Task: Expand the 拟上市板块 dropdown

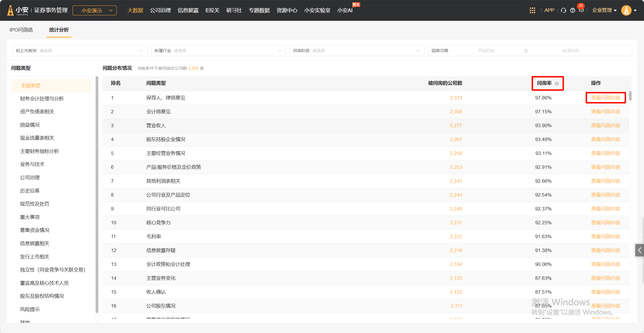Action: point(79,51)
